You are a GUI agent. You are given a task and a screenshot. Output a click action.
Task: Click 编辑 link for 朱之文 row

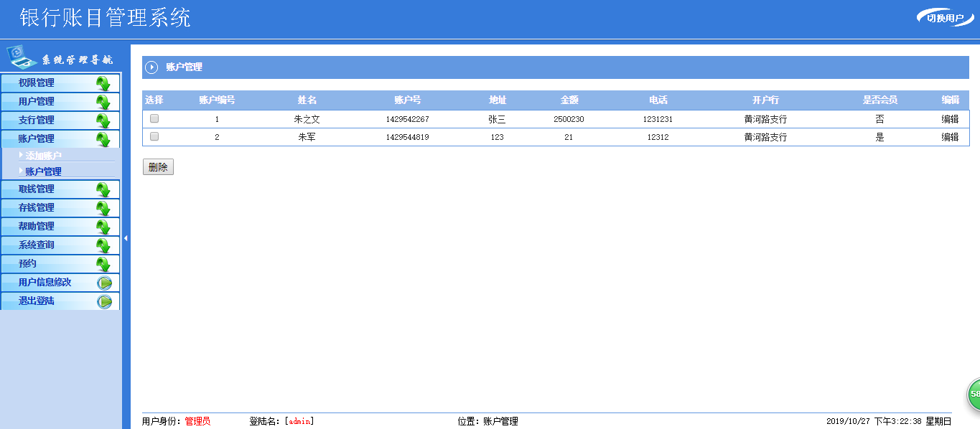[950, 120]
